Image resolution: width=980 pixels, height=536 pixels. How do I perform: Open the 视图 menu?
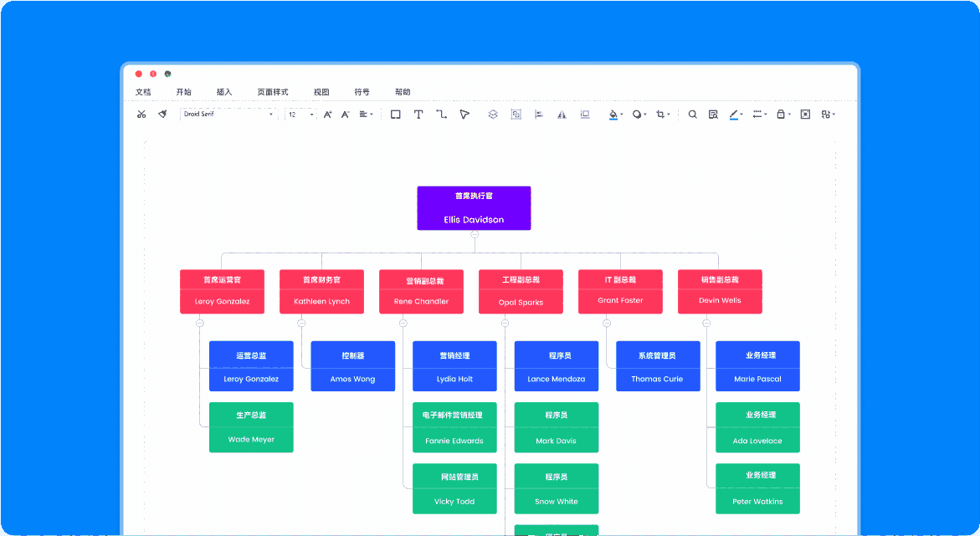(321, 92)
